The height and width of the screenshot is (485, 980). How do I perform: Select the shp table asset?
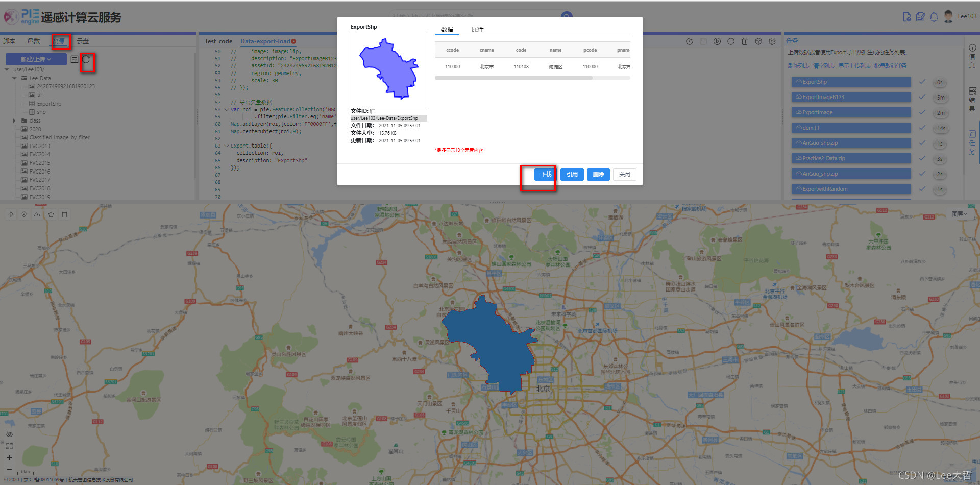(x=41, y=112)
